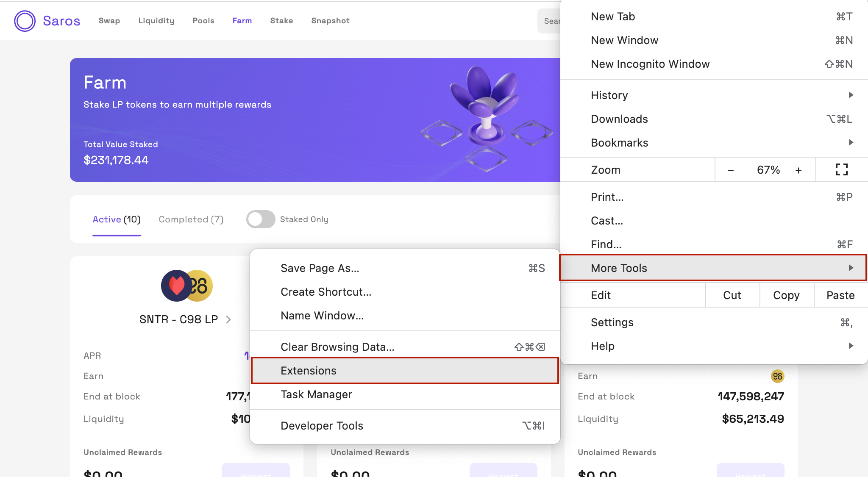
Task: Click Paste in the Edit row
Action: [840, 295]
